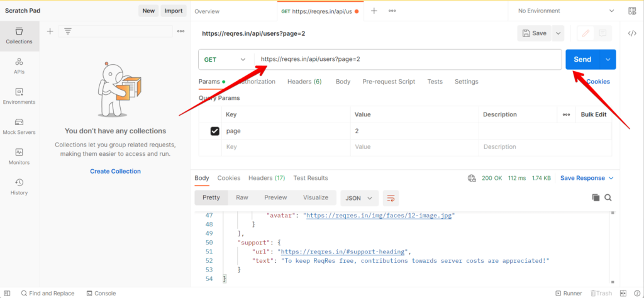Click the value cell containing 2
The height and width of the screenshot is (298, 644).
(x=414, y=131)
